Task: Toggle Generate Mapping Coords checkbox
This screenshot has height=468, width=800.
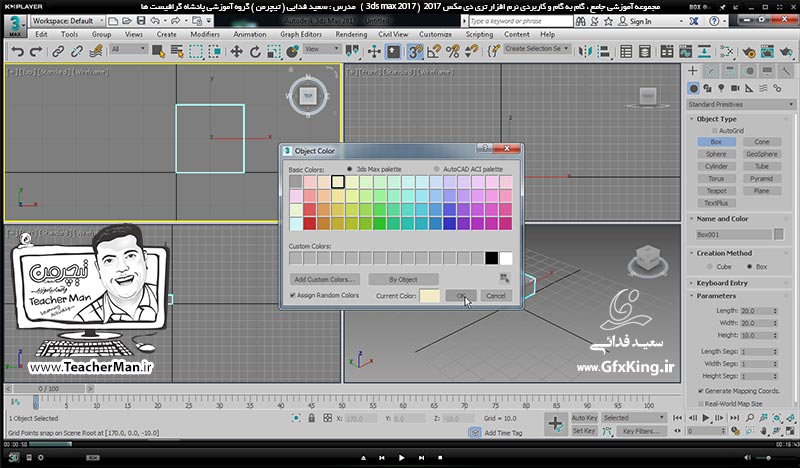Action: click(x=701, y=391)
